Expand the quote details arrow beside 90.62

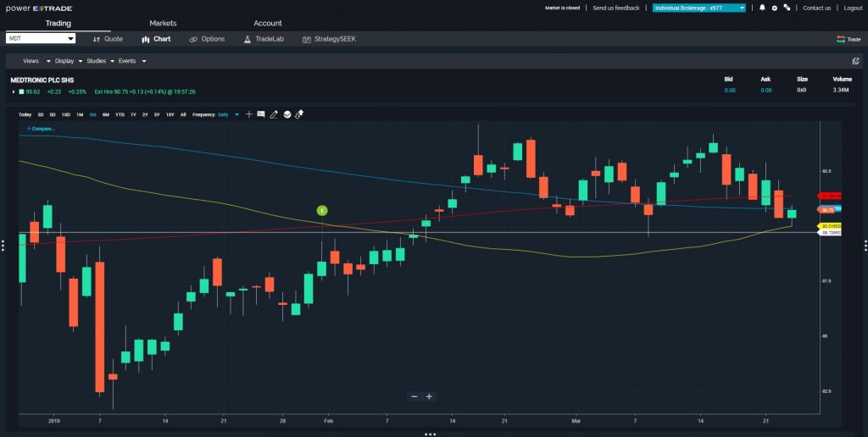tap(14, 91)
